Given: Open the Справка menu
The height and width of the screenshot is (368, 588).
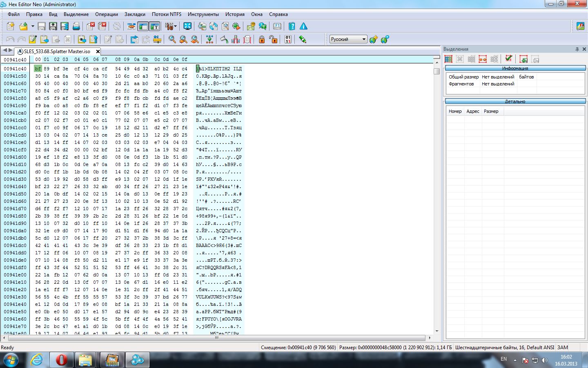Looking at the screenshot, I should click(278, 14).
